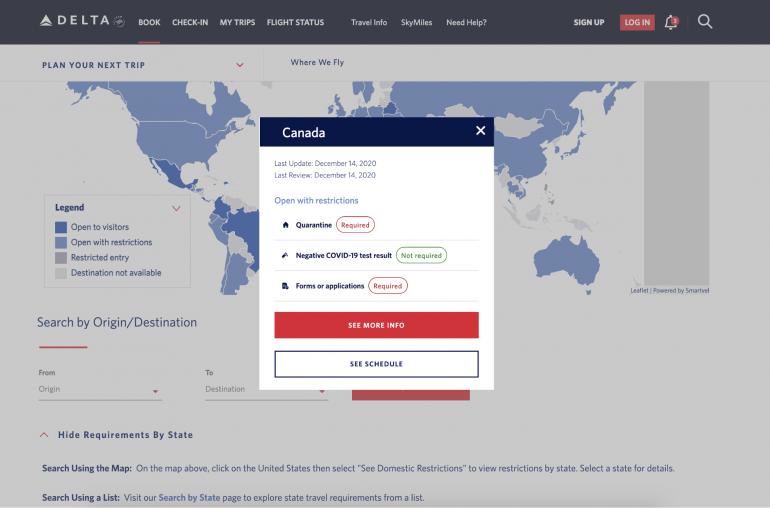Click the Log In button
The width and height of the screenshot is (770, 508).
[637, 22]
